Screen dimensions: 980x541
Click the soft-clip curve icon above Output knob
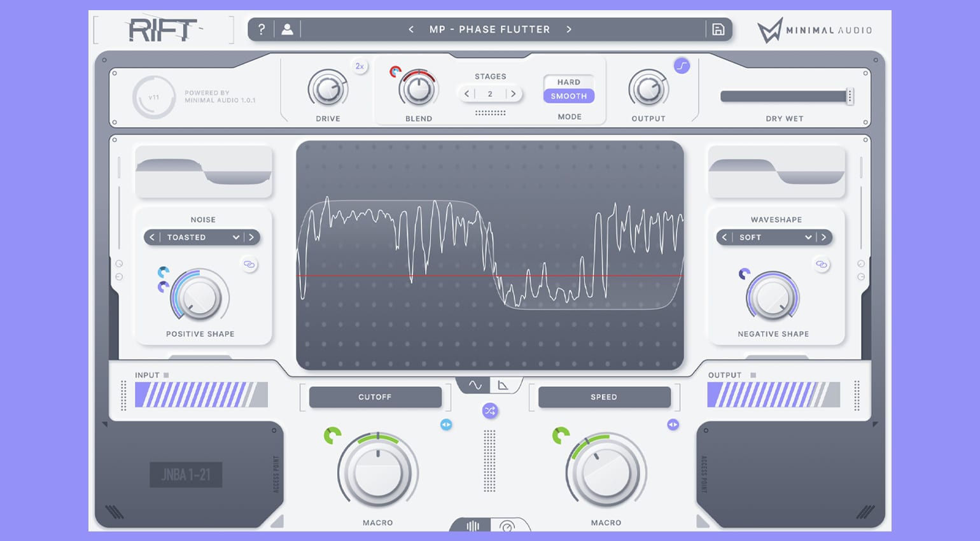click(680, 66)
